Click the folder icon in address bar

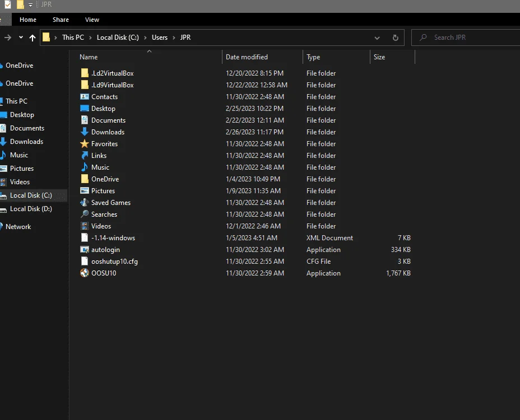point(46,37)
